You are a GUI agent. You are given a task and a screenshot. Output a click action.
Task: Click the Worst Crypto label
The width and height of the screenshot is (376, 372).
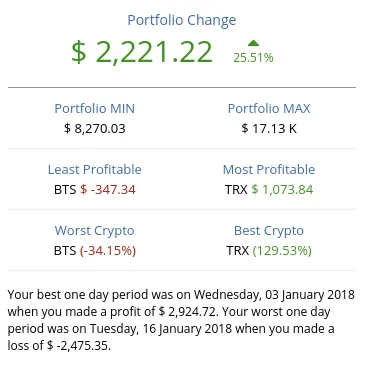pos(95,231)
